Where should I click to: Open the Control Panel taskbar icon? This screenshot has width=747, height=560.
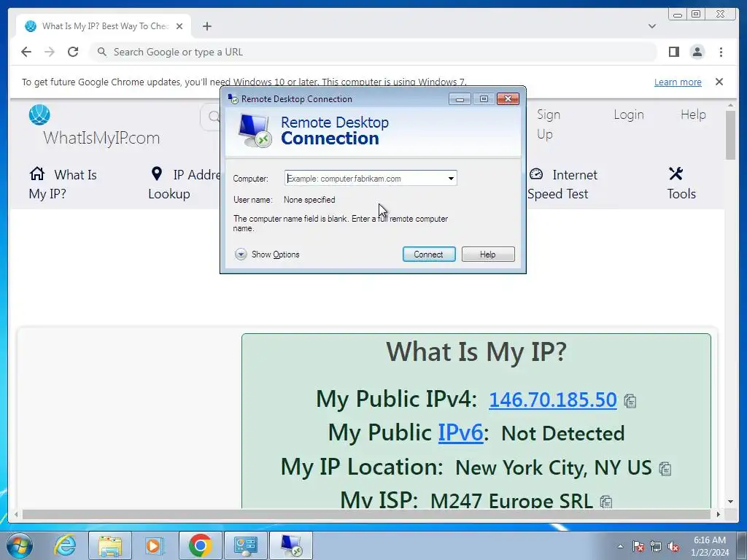[245, 545]
